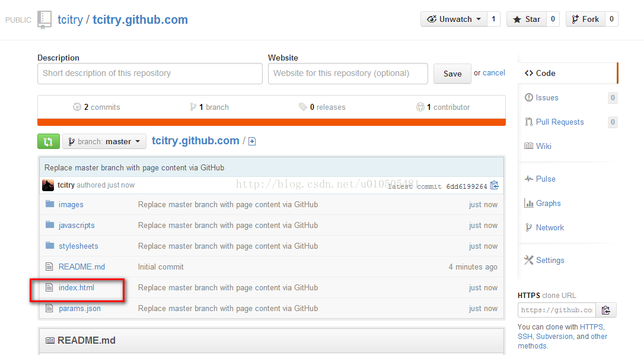The width and height of the screenshot is (644, 355).
Task: Open the Graphs sidebar item
Action: point(548,203)
